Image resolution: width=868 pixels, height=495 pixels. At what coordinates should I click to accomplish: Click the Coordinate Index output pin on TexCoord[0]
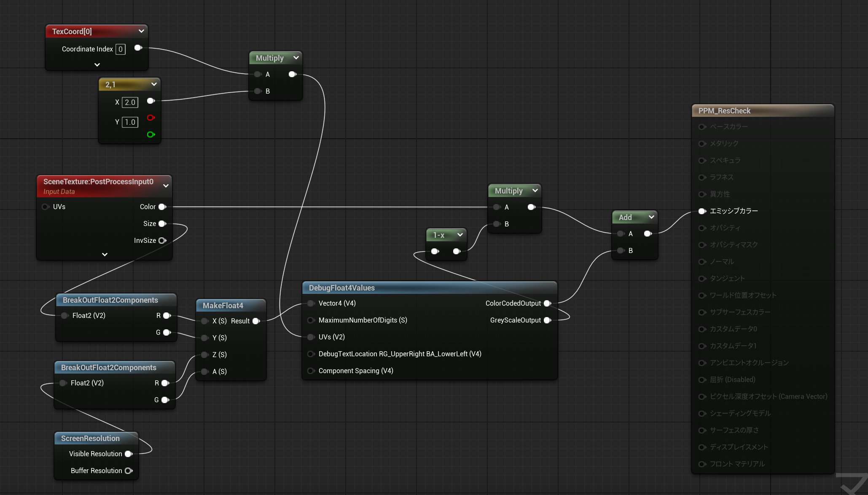click(138, 48)
